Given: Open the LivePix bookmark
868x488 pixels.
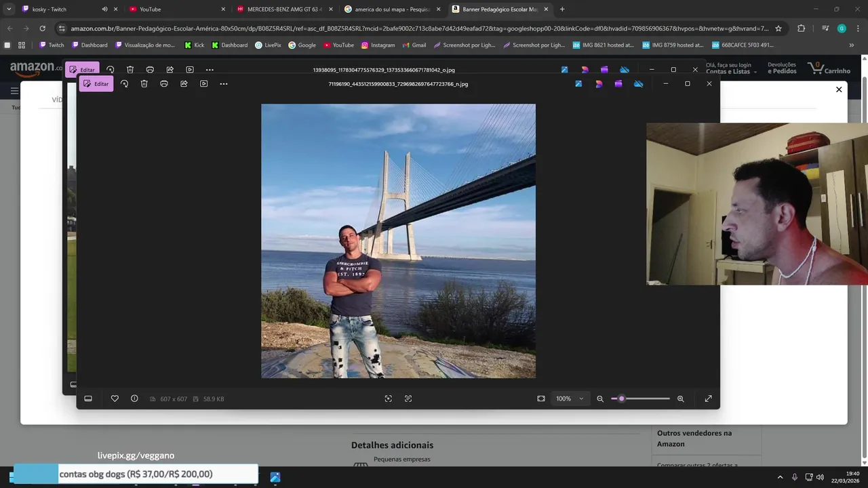Looking at the screenshot, I should pyautogui.click(x=269, y=45).
